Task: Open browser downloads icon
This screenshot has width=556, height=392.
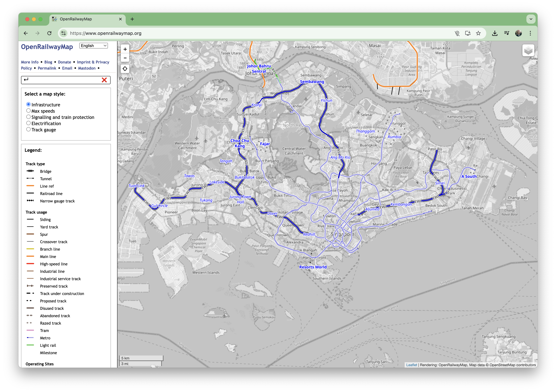Action: tap(495, 33)
